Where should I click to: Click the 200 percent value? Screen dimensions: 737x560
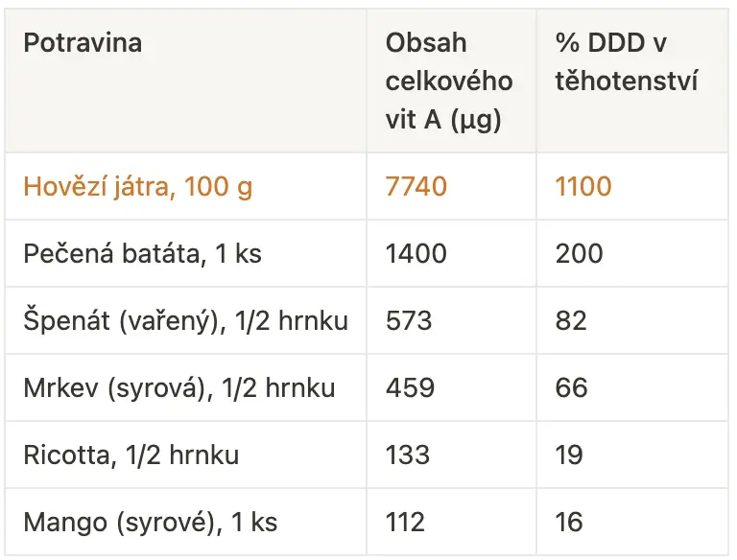[579, 254]
